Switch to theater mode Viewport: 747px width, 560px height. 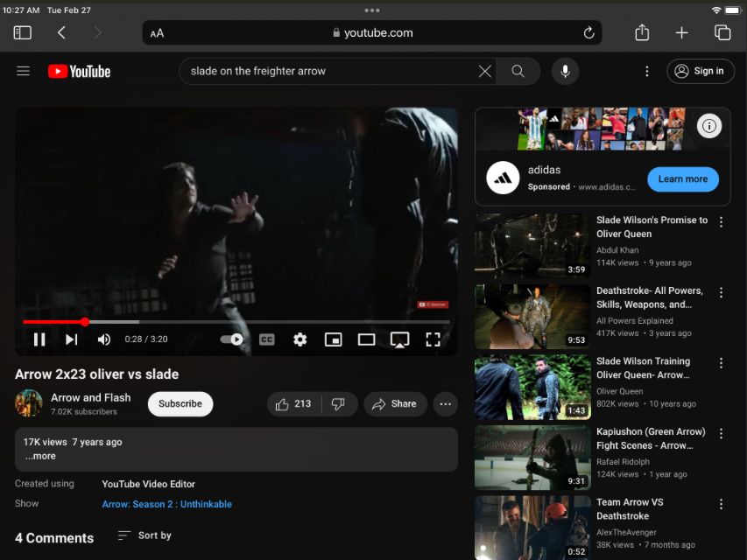pyautogui.click(x=366, y=339)
